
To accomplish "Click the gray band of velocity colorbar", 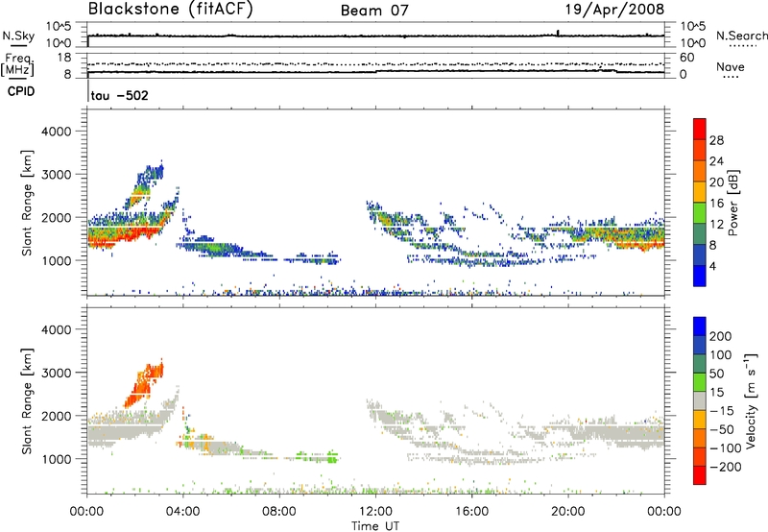I will coord(700,400).
